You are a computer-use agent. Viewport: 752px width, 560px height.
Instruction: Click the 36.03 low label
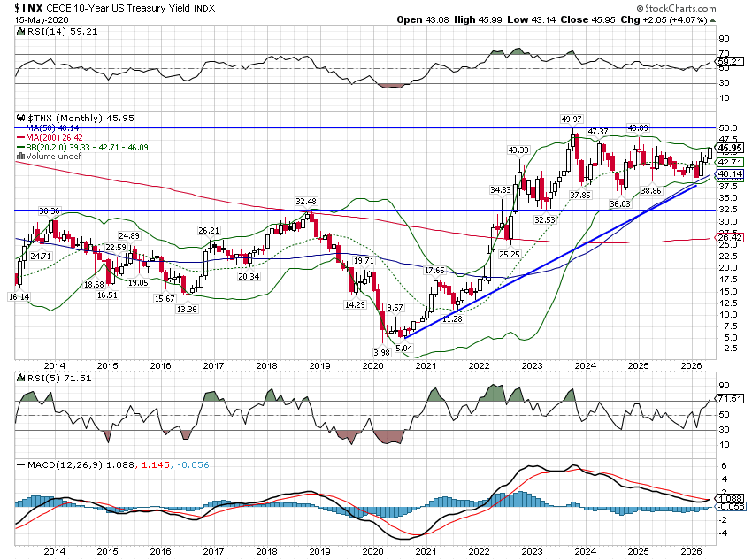click(620, 204)
